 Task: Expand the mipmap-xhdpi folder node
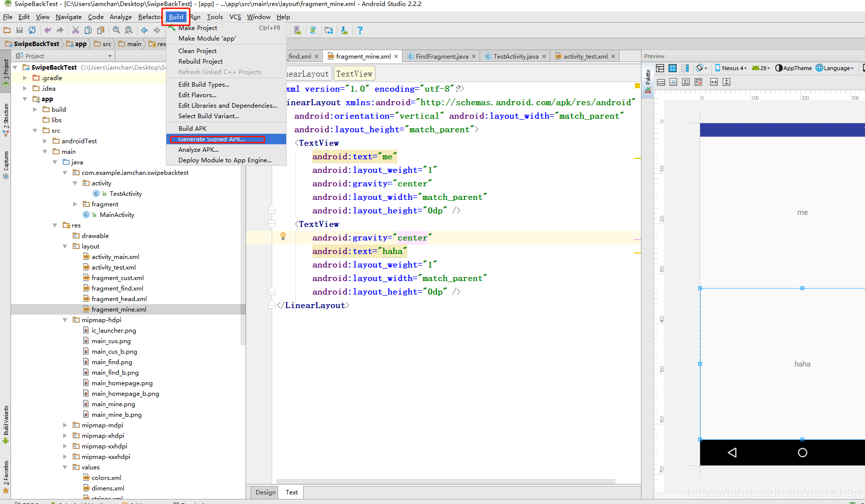point(65,436)
